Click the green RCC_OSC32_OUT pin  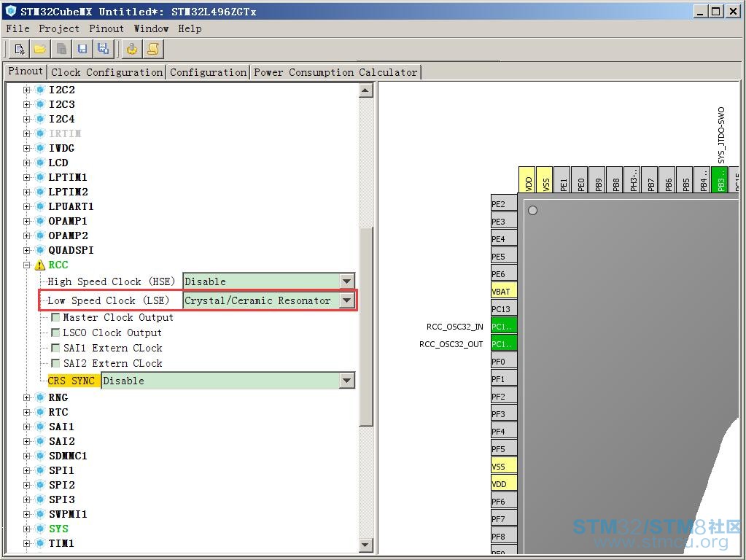[504, 344]
